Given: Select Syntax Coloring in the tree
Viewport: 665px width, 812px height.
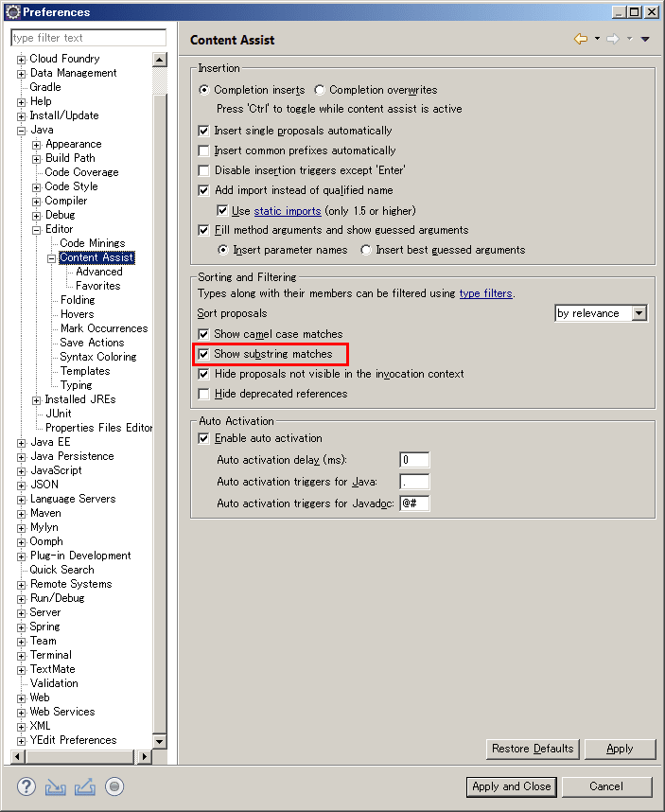Looking at the screenshot, I should pos(97,357).
